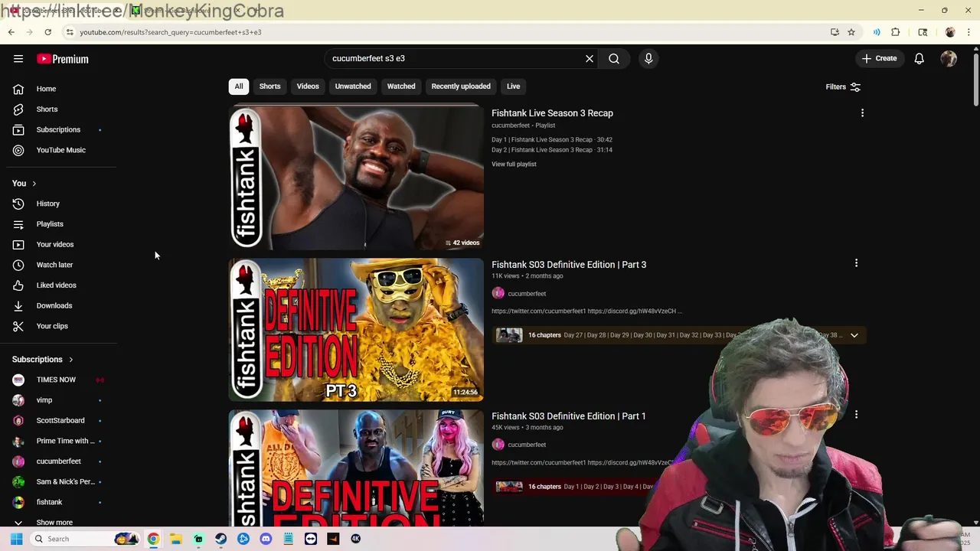The height and width of the screenshot is (551, 980).
Task: Go to the YouTube Premium logo home
Action: [x=63, y=59]
